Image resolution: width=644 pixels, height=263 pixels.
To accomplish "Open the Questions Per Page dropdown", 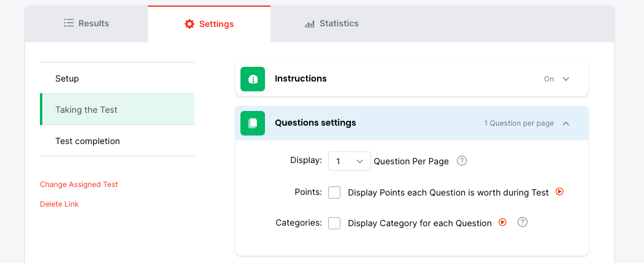I will click(350, 161).
